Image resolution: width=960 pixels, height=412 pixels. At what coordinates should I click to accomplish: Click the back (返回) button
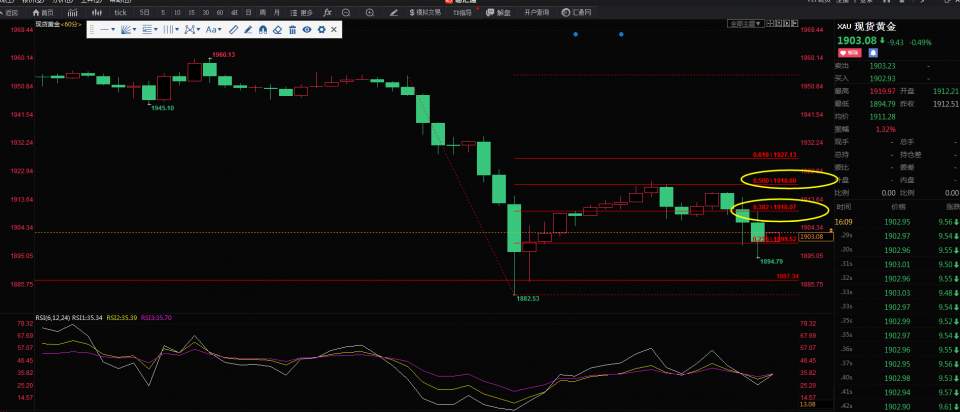10,12
